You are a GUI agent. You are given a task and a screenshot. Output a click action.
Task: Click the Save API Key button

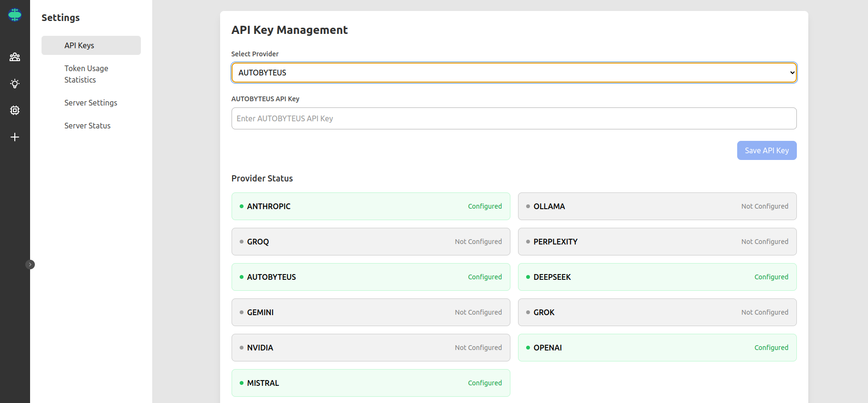click(x=767, y=150)
